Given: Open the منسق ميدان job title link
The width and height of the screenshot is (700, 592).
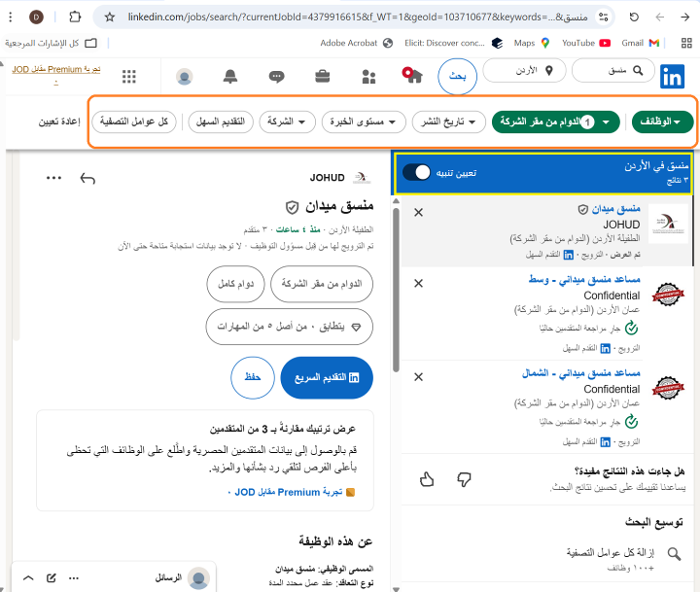Looking at the screenshot, I should click(615, 209).
